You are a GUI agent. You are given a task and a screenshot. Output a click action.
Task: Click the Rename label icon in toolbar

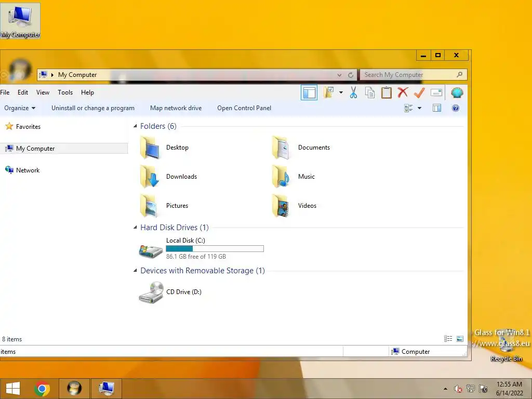click(436, 92)
